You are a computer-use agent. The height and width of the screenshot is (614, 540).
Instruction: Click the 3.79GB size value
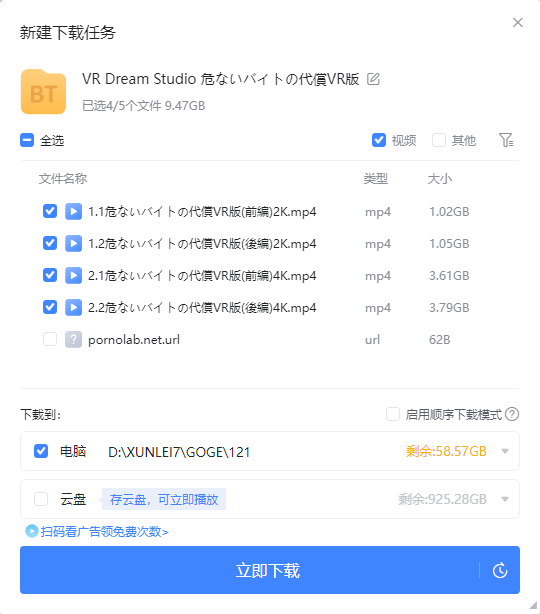click(449, 308)
